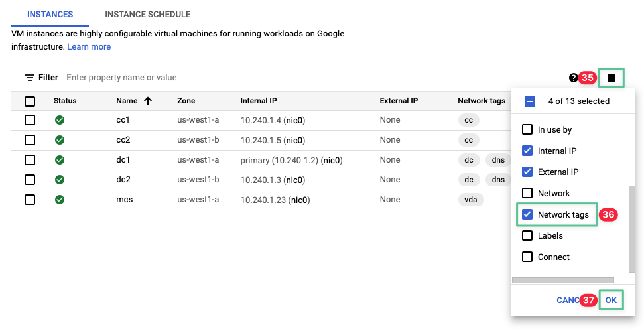Click the vda network tag chip
This screenshot has width=644, height=335.
click(x=471, y=200)
